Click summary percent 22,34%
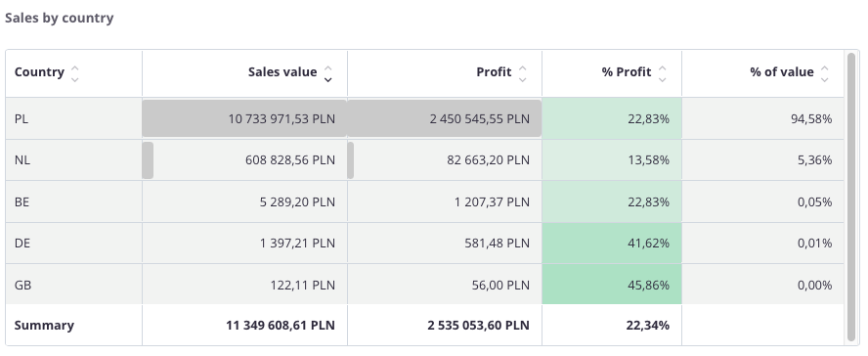The height and width of the screenshot is (356, 868). click(648, 325)
